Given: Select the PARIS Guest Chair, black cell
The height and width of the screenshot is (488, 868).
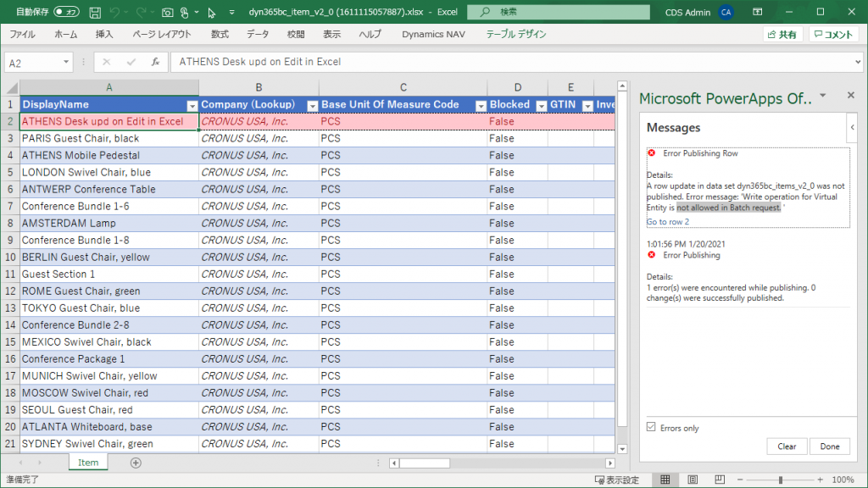Looking at the screenshot, I should pos(109,138).
